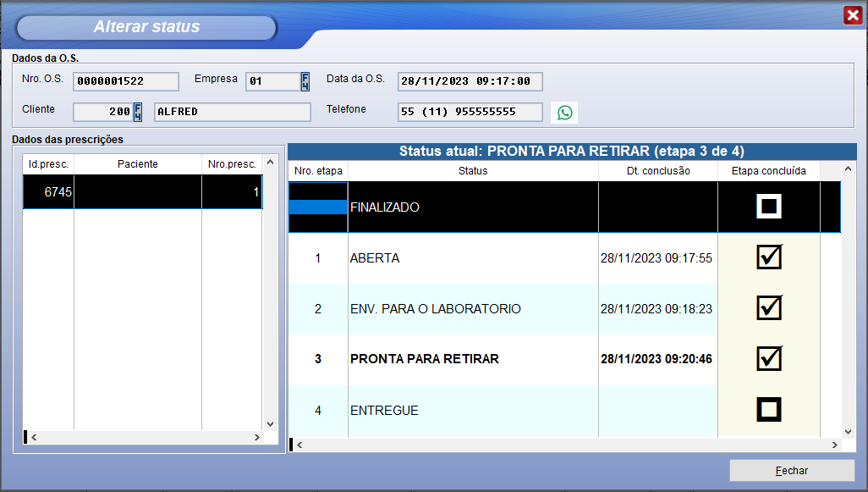Uncheck ENV. PARA O LABORATORIO step
The width and height of the screenshot is (868, 492).
(x=768, y=308)
